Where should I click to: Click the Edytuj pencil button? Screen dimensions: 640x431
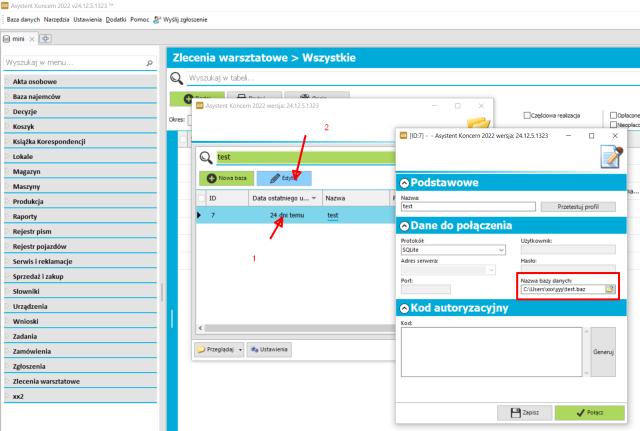[284, 178]
